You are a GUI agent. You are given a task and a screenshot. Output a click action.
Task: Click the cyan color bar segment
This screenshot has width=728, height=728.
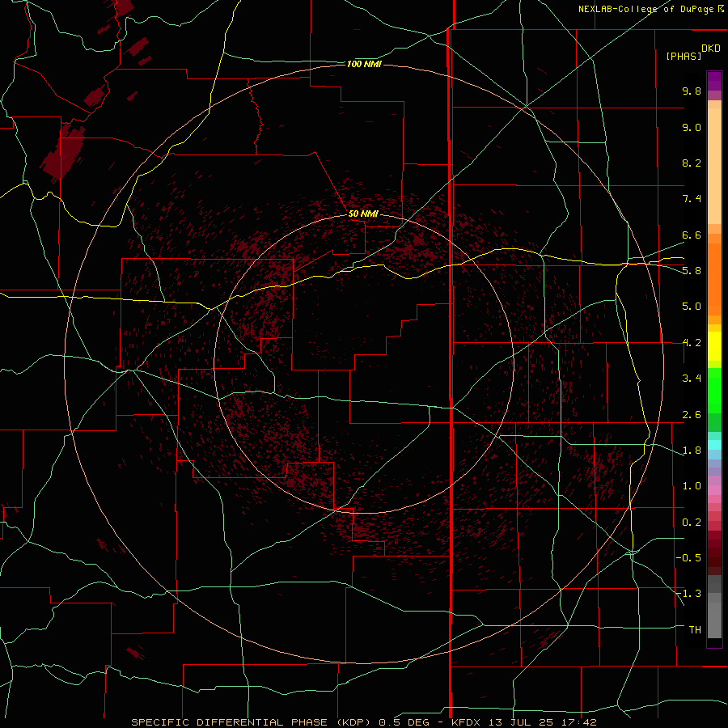(x=714, y=445)
